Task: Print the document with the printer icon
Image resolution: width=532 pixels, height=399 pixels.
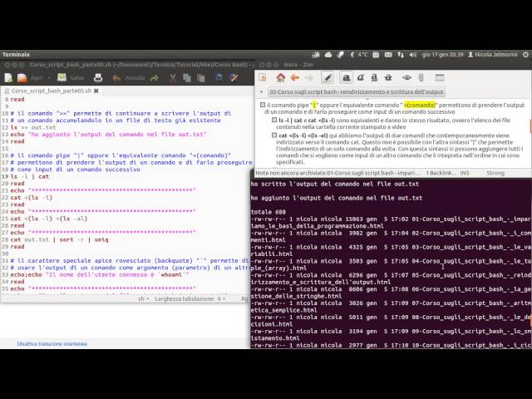Action: pyautogui.click(x=98, y=78)
